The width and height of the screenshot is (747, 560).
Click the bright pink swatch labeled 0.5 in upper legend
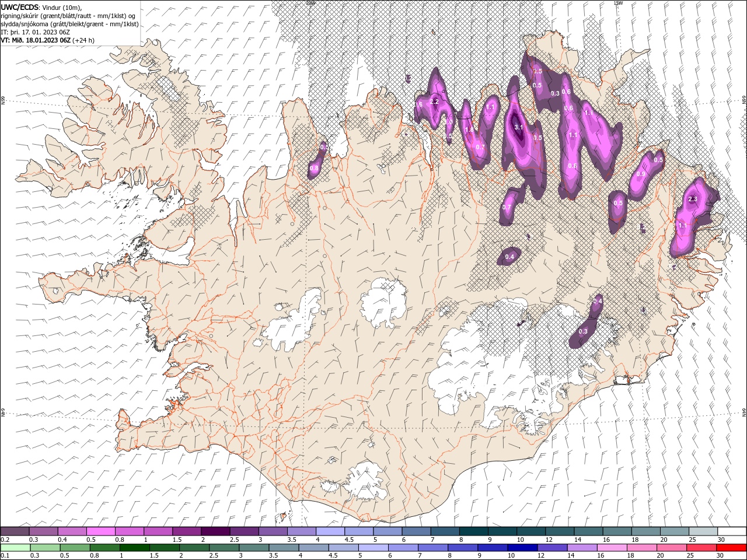[100, 531]
